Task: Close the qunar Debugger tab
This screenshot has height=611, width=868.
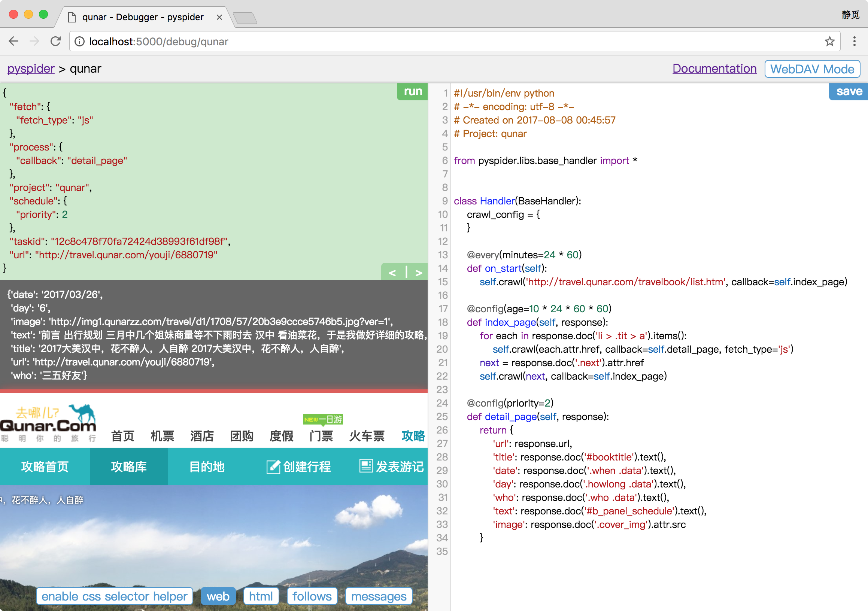Action: click(x=219, y=17)
